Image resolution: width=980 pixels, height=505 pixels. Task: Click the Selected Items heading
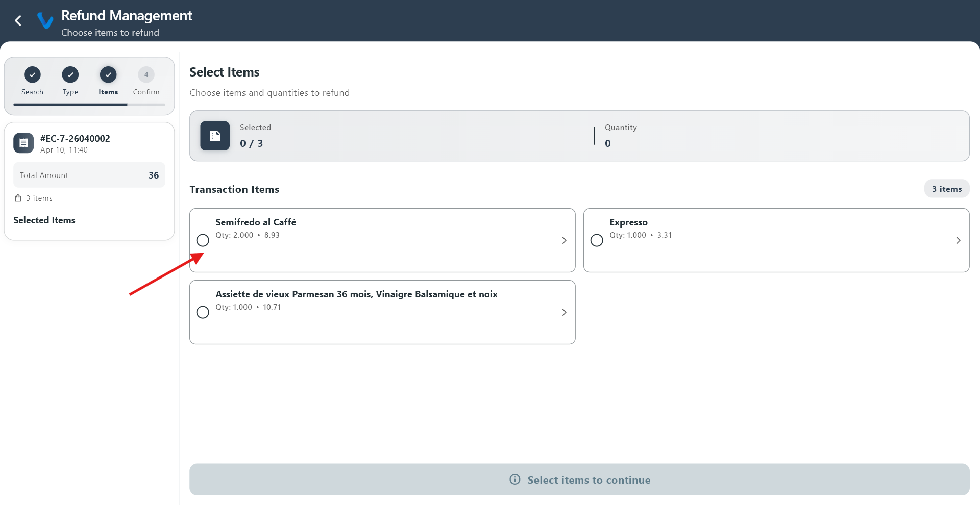point(44,220)
